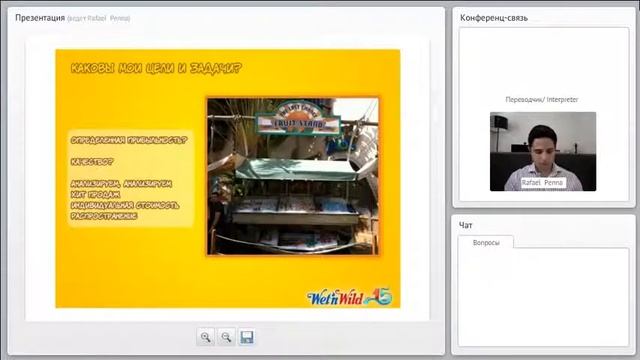Click the Переводчик/ Interpreter label
The height and width of the screenshot is (360, 640).
[542, 99]
